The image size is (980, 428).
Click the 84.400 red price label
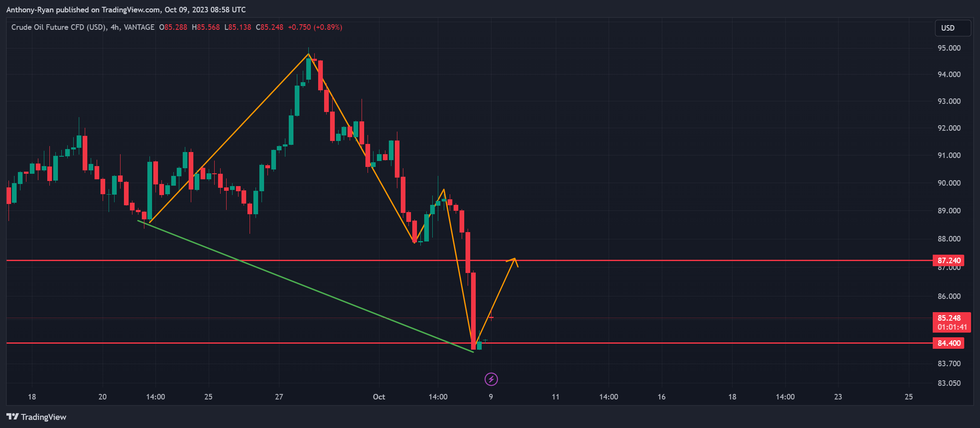point(949,343)
